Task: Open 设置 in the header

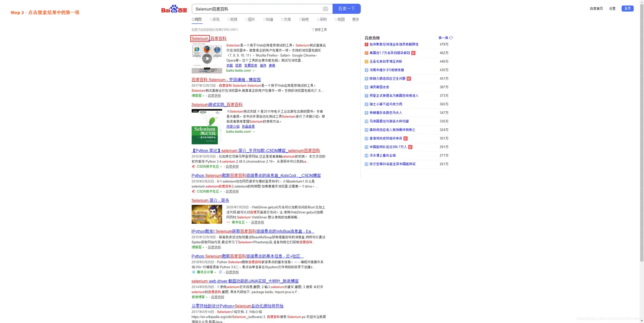Action: pyautogui.click(x=612, y=8)
